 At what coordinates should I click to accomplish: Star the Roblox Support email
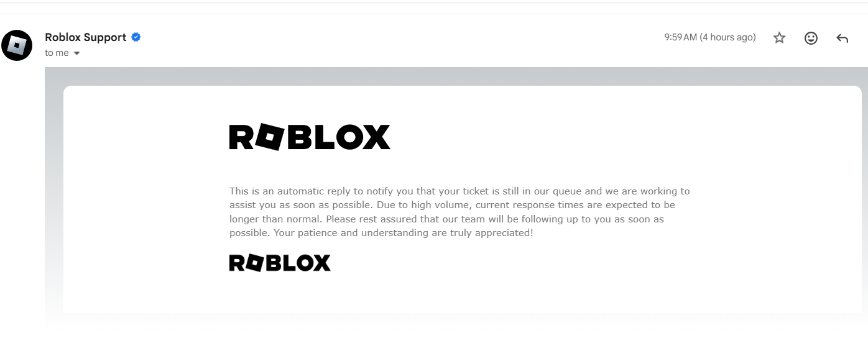(779, 38)
